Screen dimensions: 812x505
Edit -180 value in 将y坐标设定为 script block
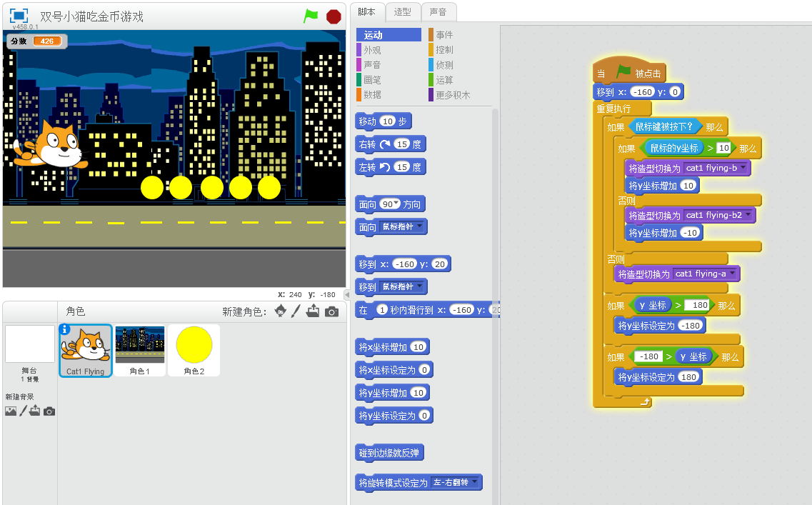click(691, 326)
